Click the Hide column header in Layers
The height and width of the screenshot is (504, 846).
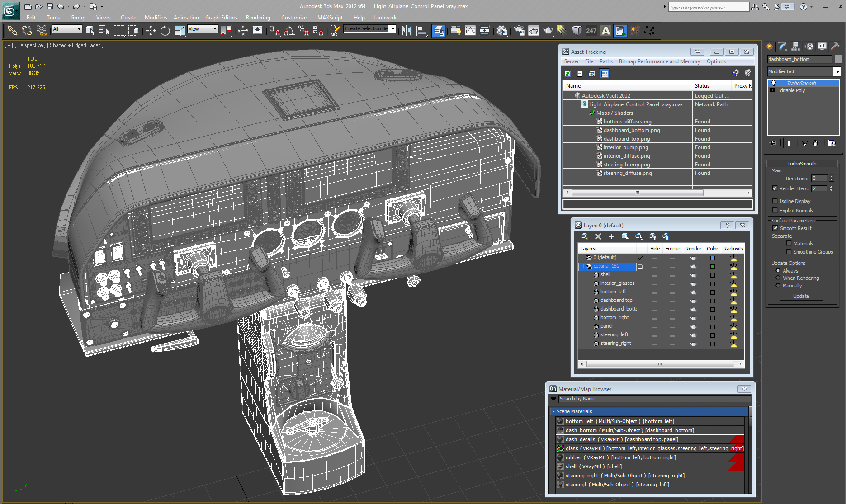click(x=655, y=249)
